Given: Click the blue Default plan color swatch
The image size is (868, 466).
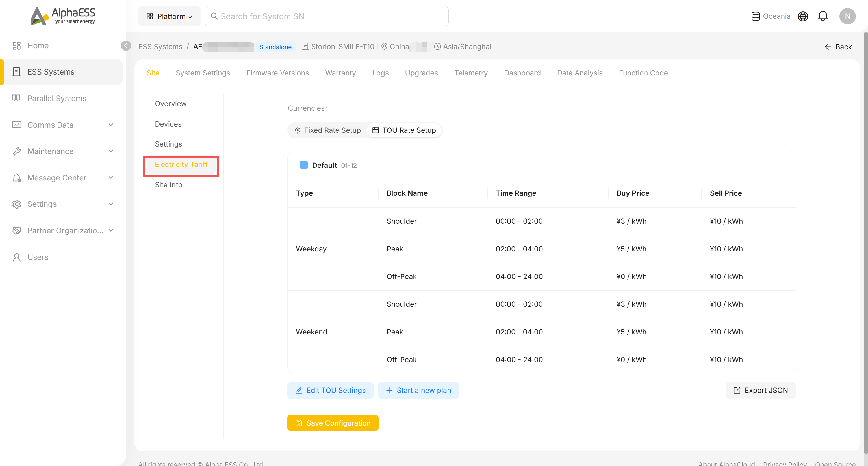Looking at the screenshot, I should [303, 165].
